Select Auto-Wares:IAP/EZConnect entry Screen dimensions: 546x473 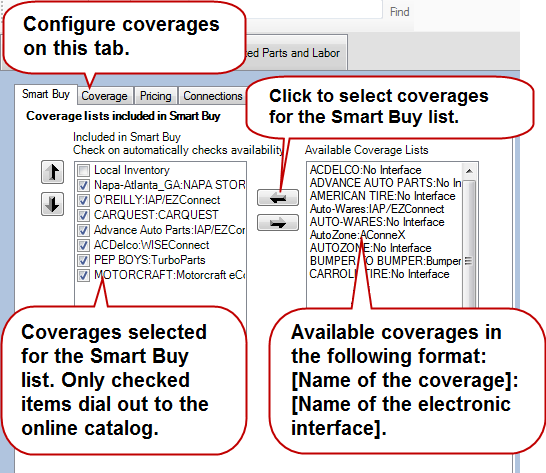click(x=377, y=209)
